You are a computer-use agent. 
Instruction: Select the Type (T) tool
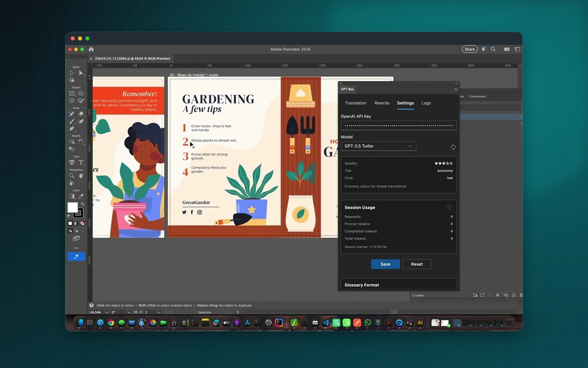[81, 163]
